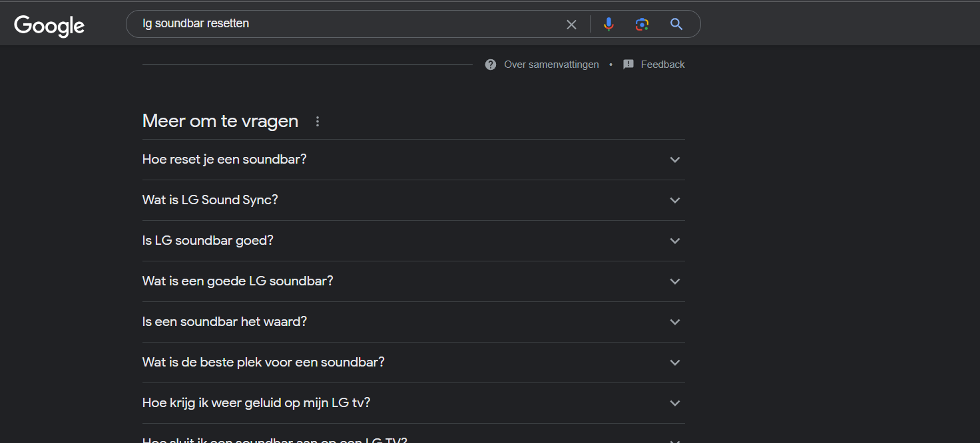Clear the search box text
The image size is (980, 443).
571,25
